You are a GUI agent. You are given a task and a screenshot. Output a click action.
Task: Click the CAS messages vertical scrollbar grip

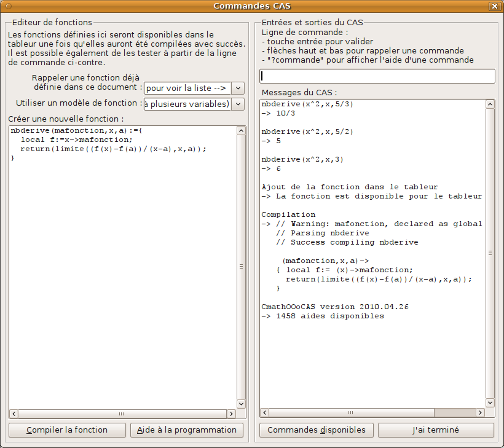coord(490,253)
